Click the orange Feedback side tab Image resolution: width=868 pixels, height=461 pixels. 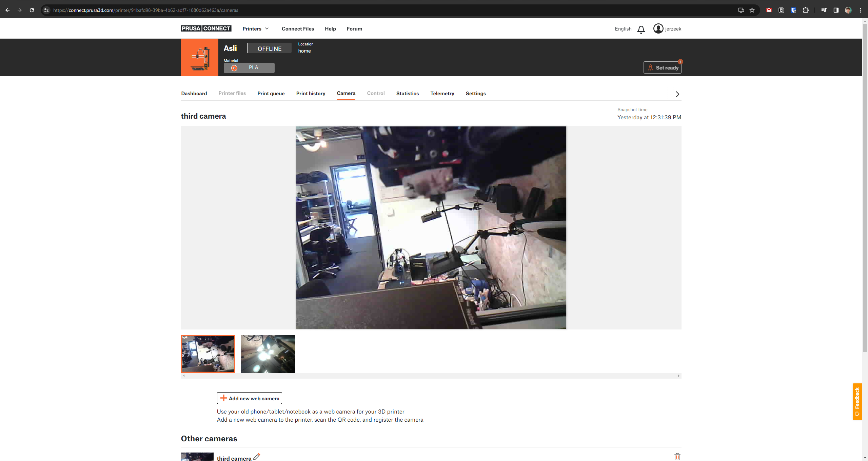point(857,401)
